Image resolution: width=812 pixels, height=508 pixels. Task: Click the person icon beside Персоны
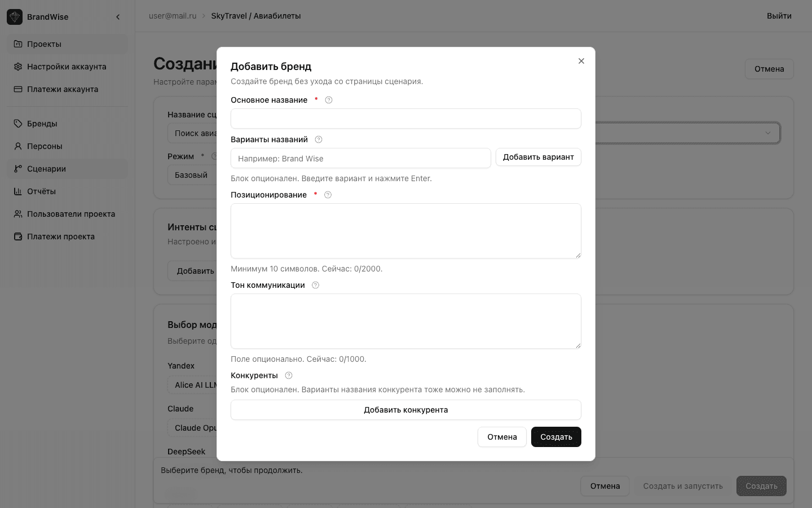click(17, 146)
